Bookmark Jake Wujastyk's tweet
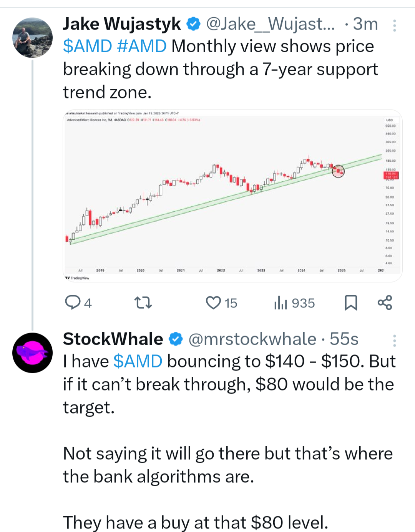 [350, 303]
